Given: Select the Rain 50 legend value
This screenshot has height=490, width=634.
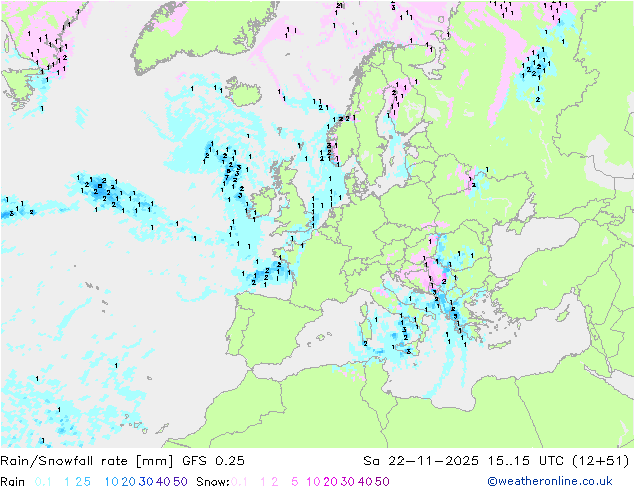Looking at the screenshot, I should [x=180, y=482].
